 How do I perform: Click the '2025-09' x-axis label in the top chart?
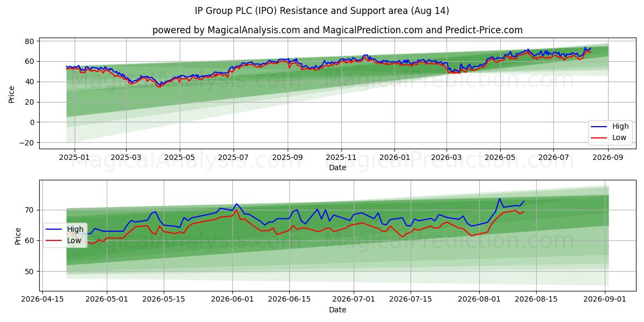288,157
